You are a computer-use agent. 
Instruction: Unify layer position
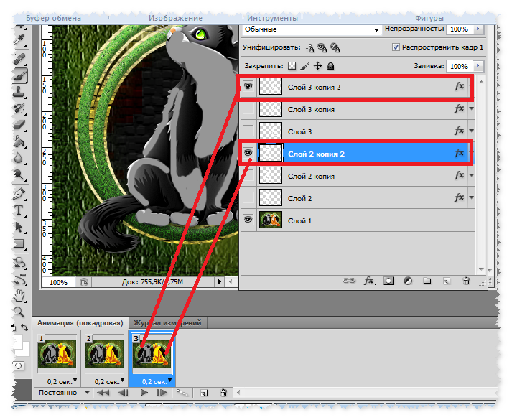[x=309, y=47]
